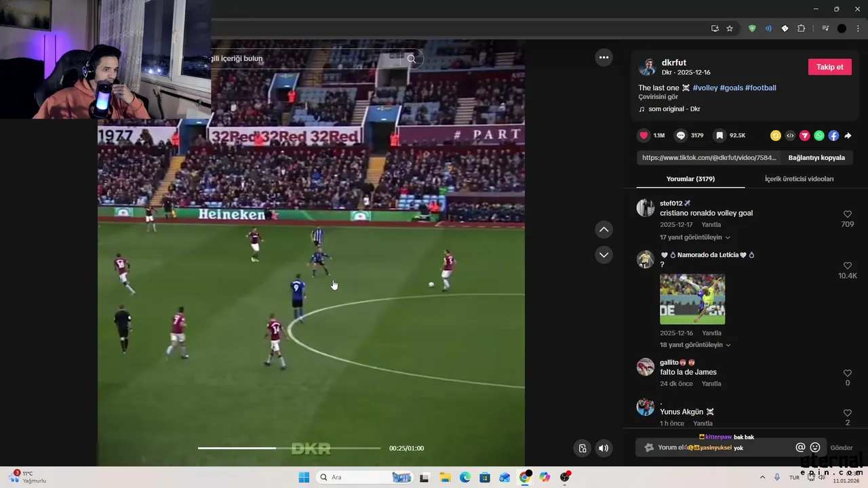This screenshot has width=868, height=488.
Task: Like the video with heart icon
Action: tap(644, 136)
